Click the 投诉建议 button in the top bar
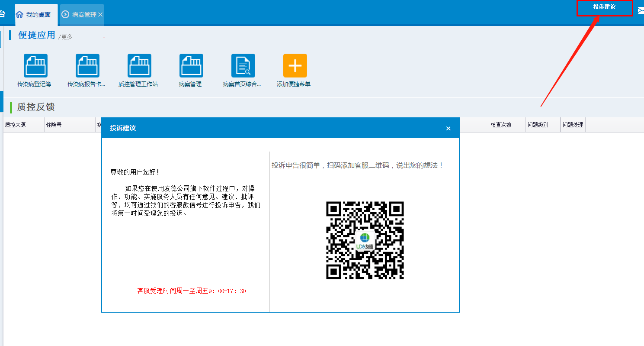Viewport: 644px width, 346px height. (x=605, y=7)
